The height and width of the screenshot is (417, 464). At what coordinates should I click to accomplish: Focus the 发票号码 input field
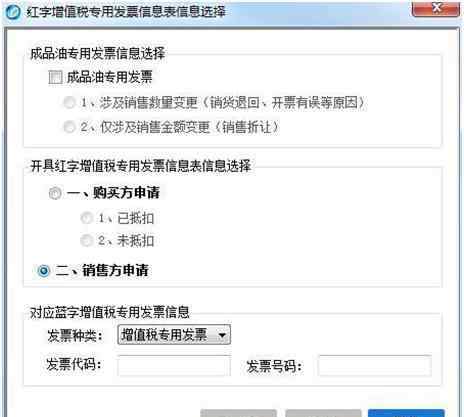375,365
